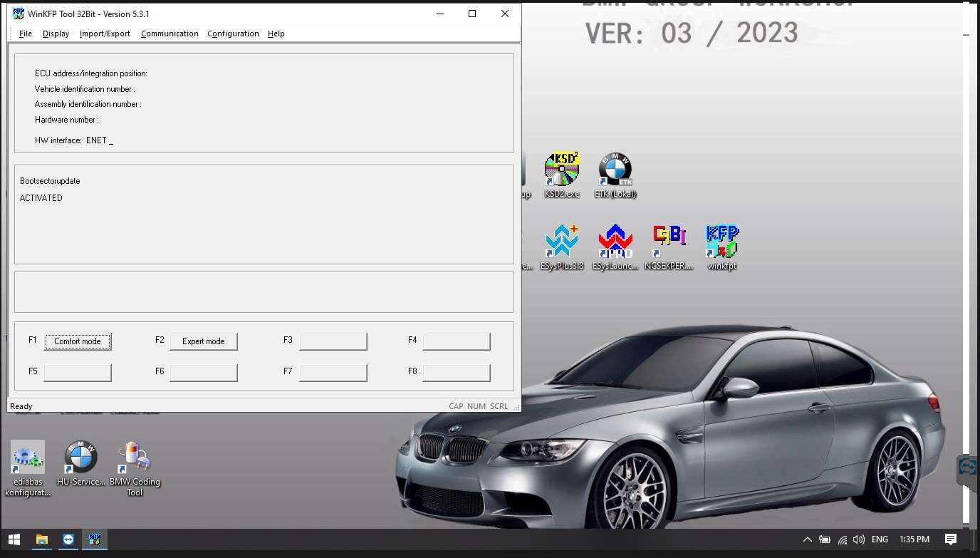Open the network Wi-Fi tray icon
Viewport: 980px width, 558px height.
pos(842,539)
